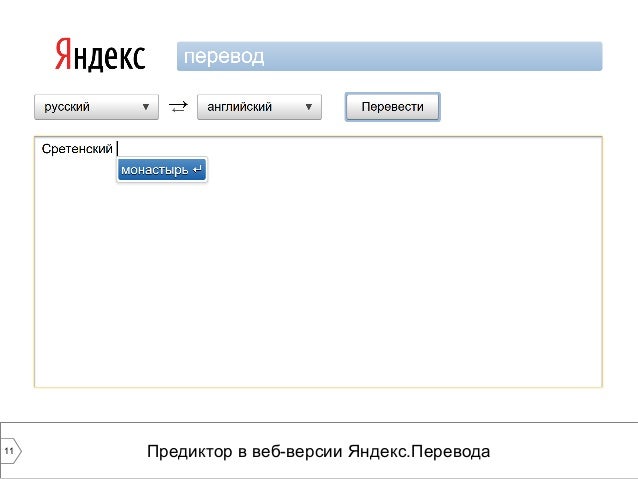Click the word Сретенский in the text box

coord(77,149)
